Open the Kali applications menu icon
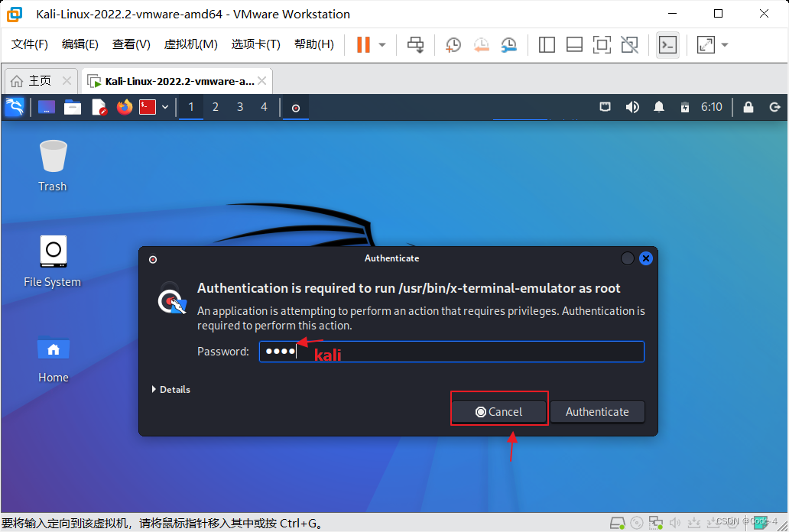The height and width of the screenshot is (532, 789). tap(15, 107)
